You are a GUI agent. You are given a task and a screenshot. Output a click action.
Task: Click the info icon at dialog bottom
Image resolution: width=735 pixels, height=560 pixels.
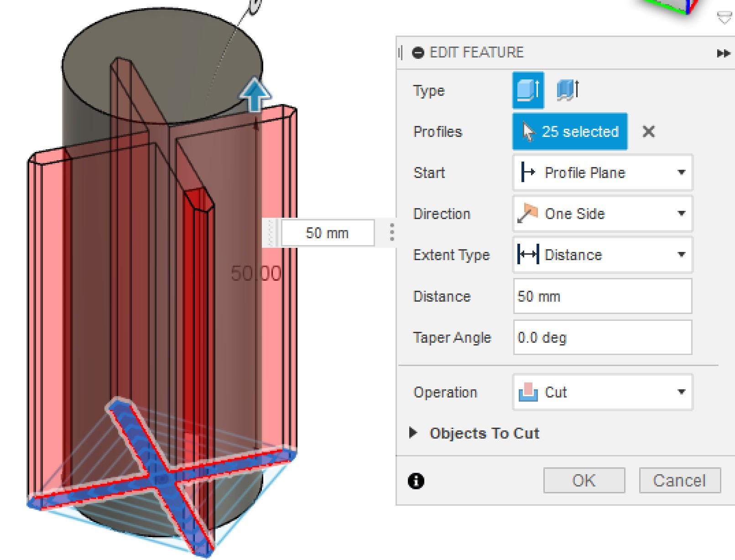click(x=416, y=481)
